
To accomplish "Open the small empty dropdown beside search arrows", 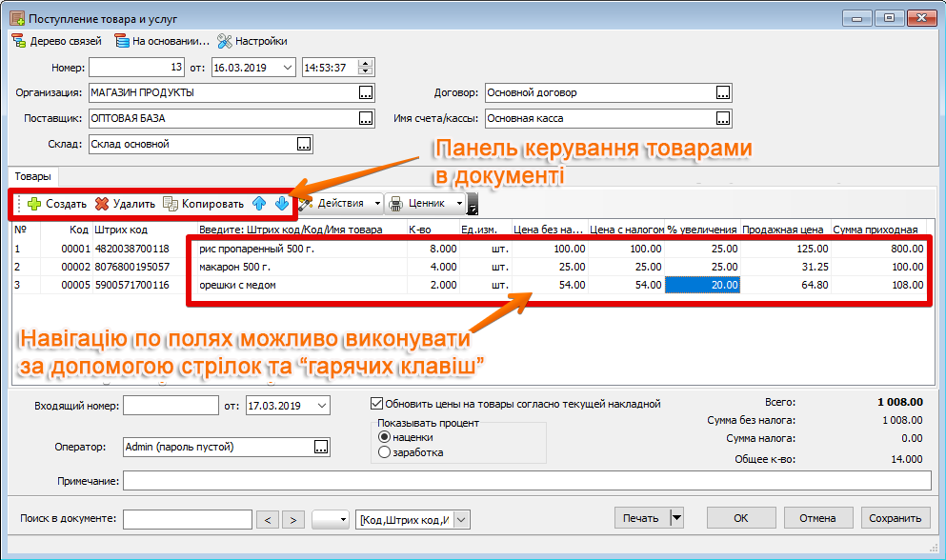I will click(x=331, y=520).
